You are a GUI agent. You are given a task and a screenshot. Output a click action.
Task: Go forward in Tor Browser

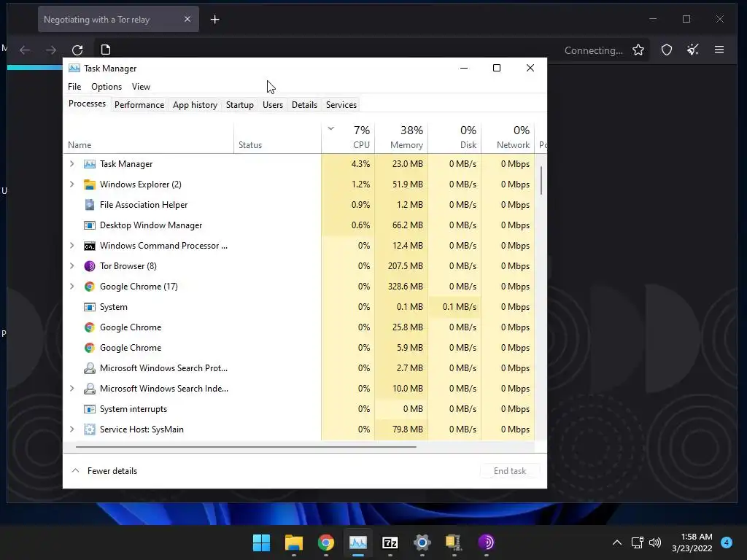coord(51,50)
